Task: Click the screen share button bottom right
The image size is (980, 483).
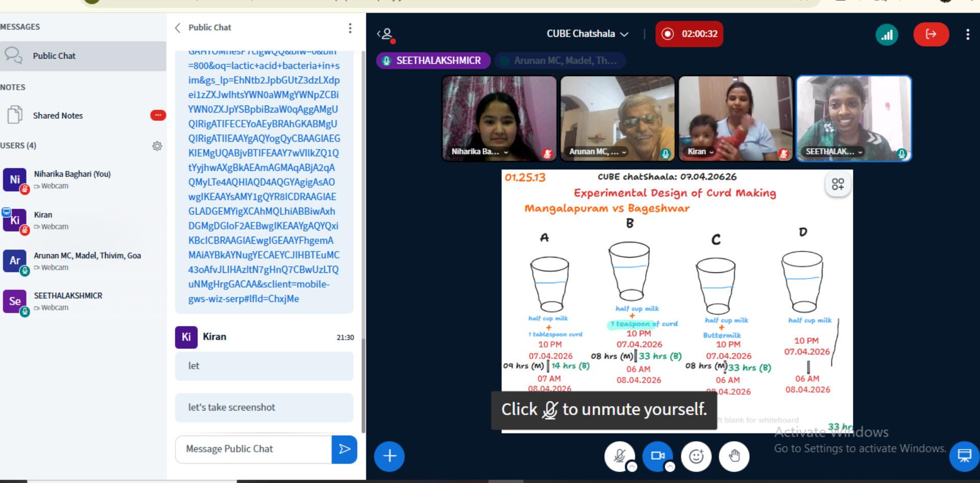Action: pos(964,455)
